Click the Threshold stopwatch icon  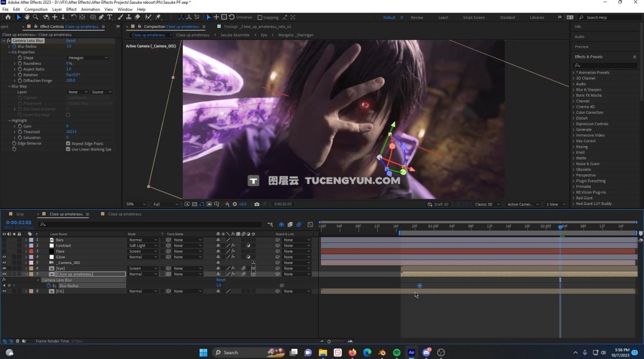click(x=20, y=132)
